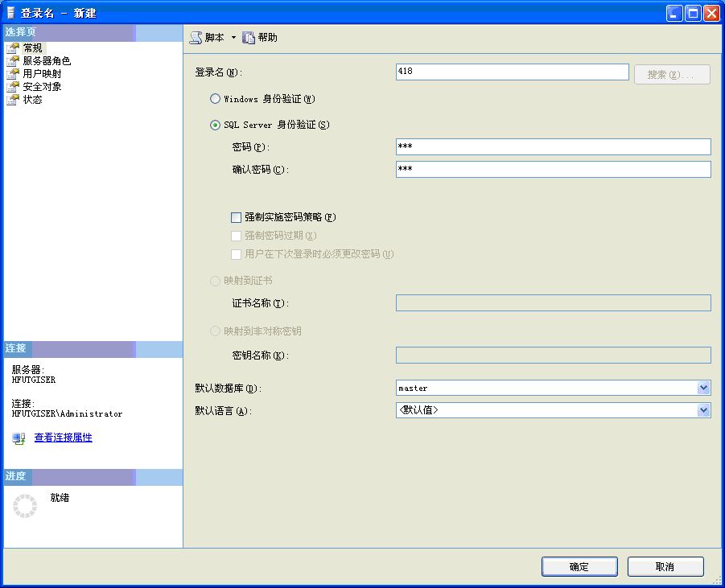Open the 默认语言 dropdown
725x588 pixels.
704,410
